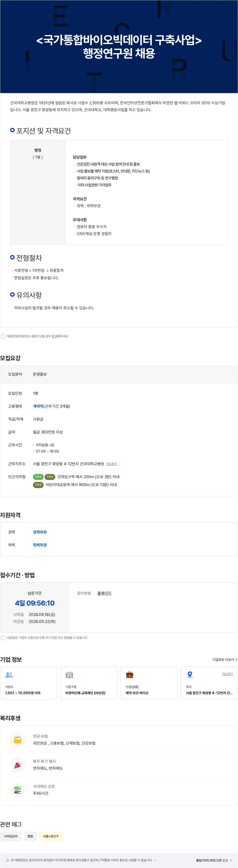Click 지도보기 in the location card
This screenshot has height=868, width=238.
pos(227,674)
